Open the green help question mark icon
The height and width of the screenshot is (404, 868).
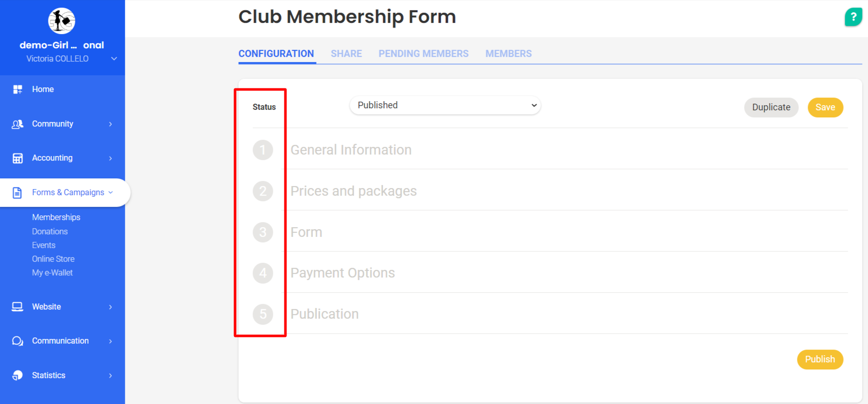(x=853, y=17)
